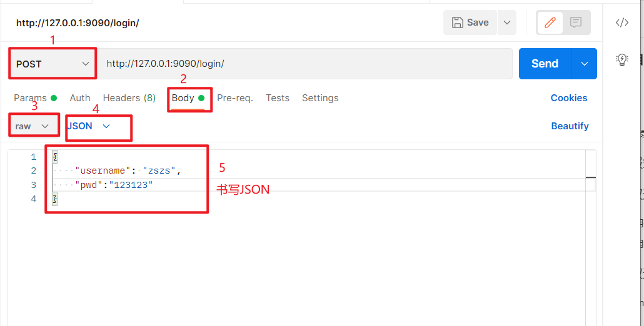Switch to the Tests tab
644x326 pixels.
(x=278, y=98)
